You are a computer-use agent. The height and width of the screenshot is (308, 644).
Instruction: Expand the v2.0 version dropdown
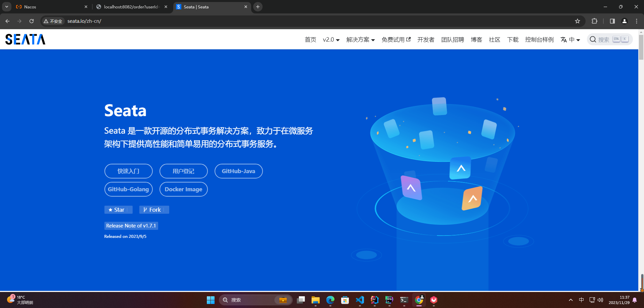pyautogui.click(x=331, y=40)
